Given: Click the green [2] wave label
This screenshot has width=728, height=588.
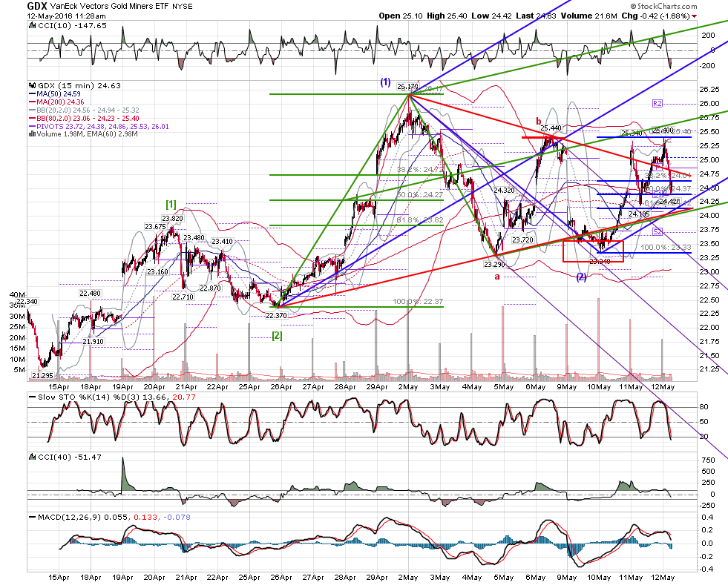Looking at the screenshot, I should click(x=277, y=335).
